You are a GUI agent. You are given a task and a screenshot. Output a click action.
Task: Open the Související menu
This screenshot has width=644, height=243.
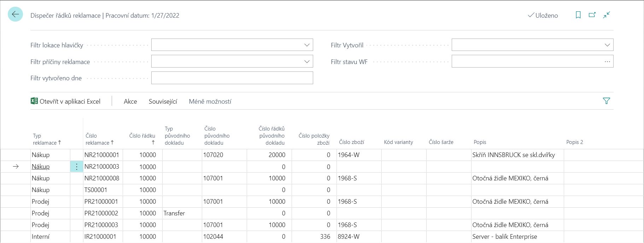(x=163, y=102)
